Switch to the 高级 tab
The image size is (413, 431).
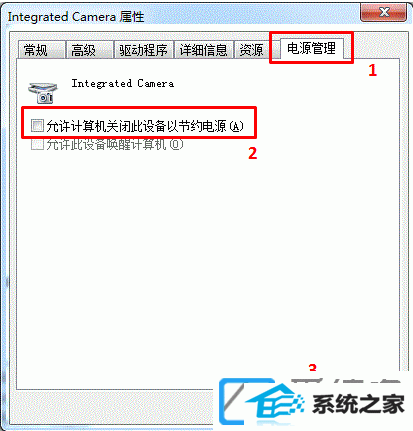click(89, 50)
